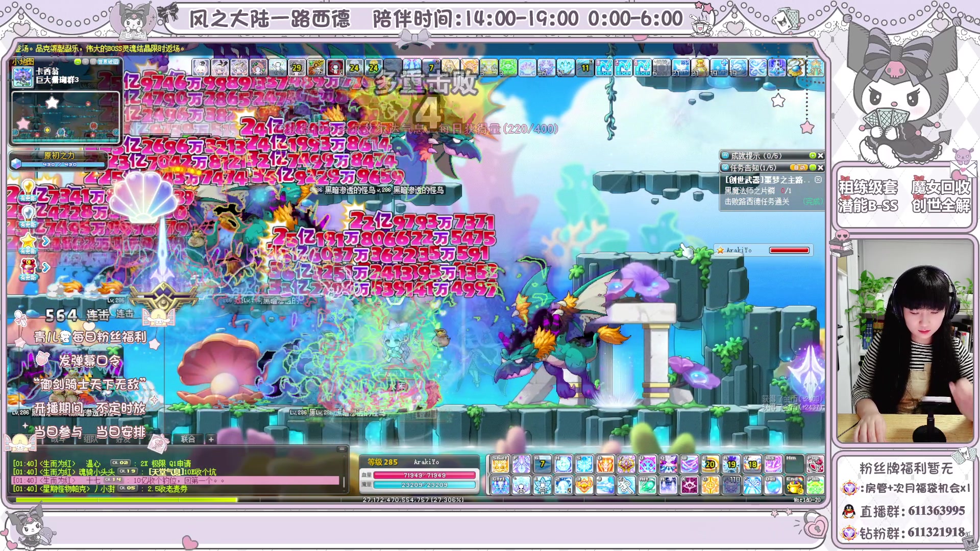980x551 pixels.
Task: Switch to the 联合 chat tab
Action: (188, 439)
